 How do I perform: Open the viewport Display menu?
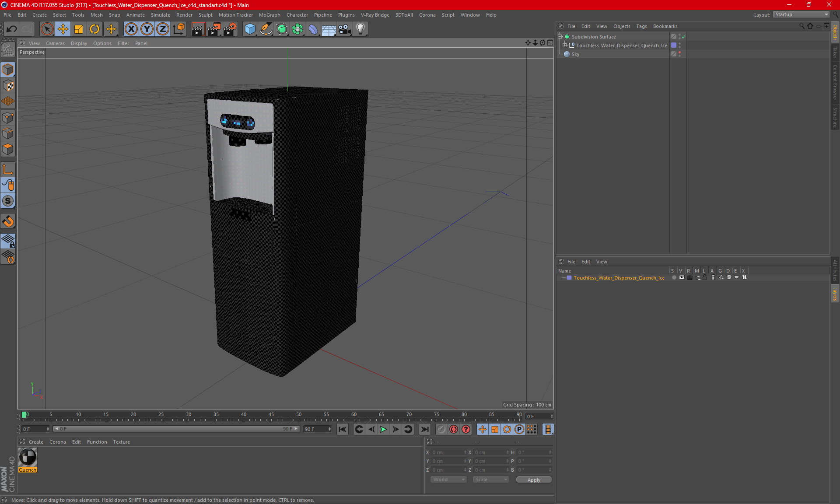coord(79,43)
